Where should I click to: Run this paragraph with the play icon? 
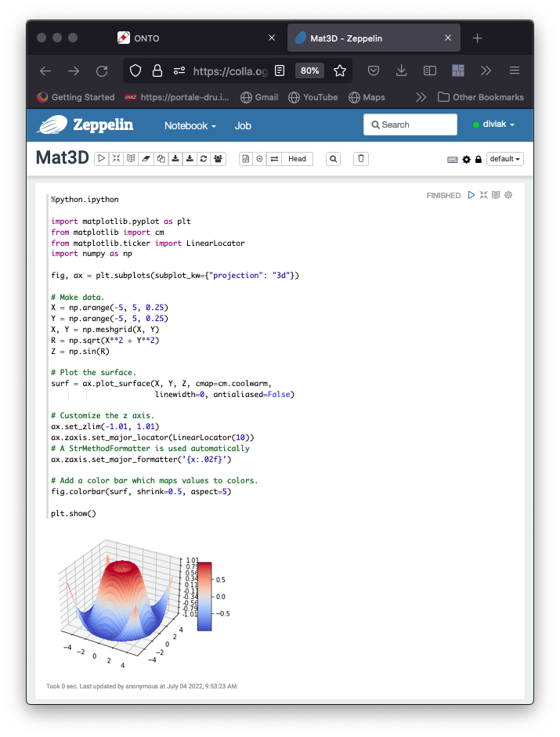point(471,195)
